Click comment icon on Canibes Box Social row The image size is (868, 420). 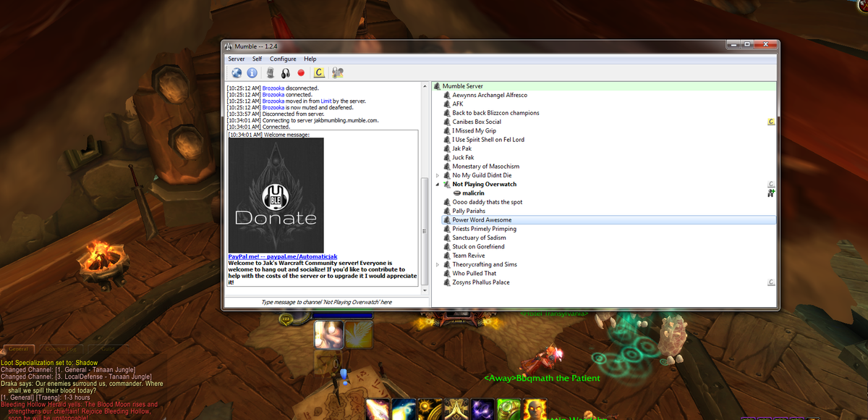[771, 122]
